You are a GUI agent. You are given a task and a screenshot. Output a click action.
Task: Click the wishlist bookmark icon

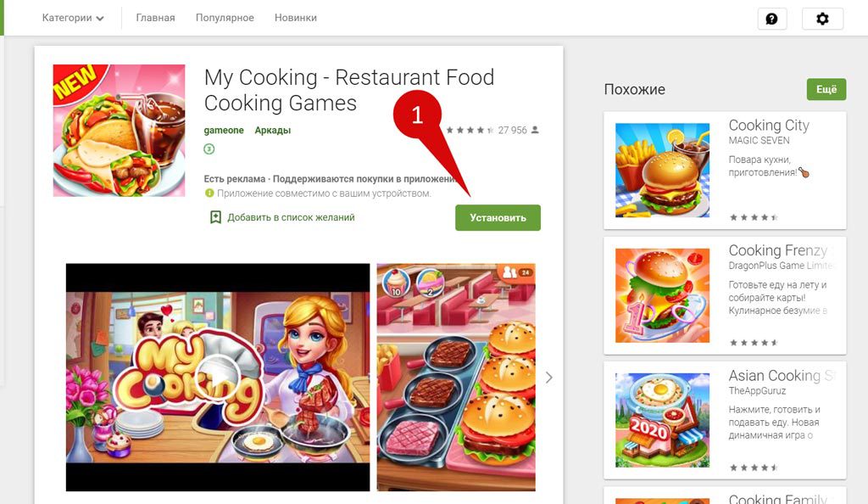(x=215, y=217)
